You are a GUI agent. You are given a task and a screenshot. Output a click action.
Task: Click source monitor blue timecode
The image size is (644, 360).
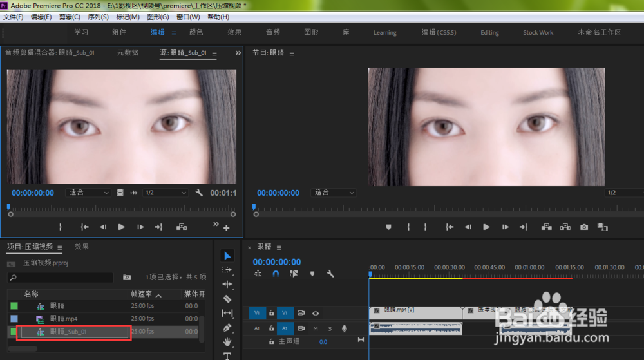point(32,193)
